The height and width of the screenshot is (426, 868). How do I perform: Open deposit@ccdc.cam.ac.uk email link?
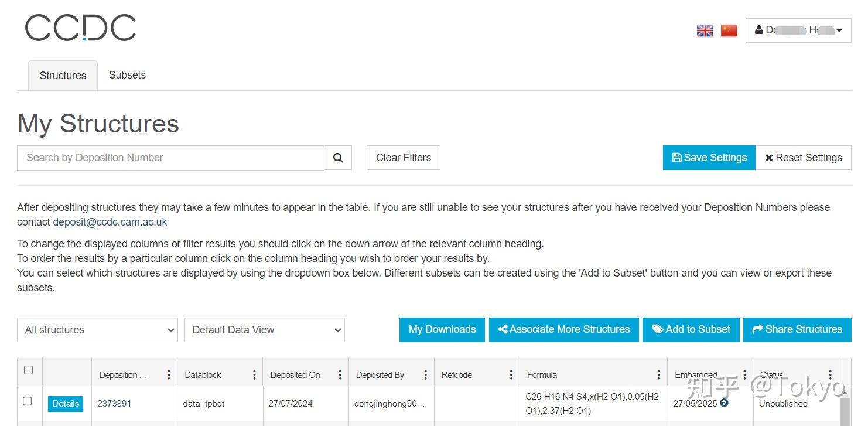110,222
